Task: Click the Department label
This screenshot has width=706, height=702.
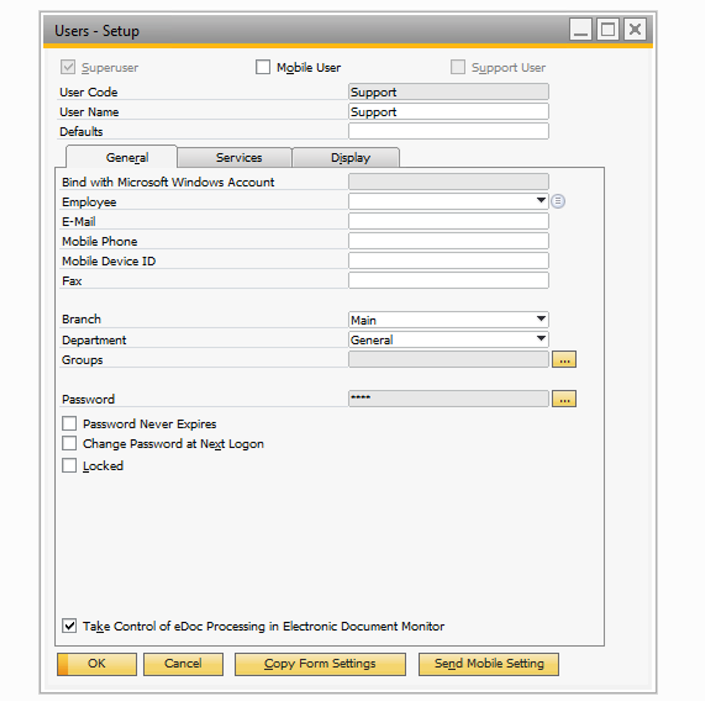Action: pyautogui.click(x=94, y=340)
